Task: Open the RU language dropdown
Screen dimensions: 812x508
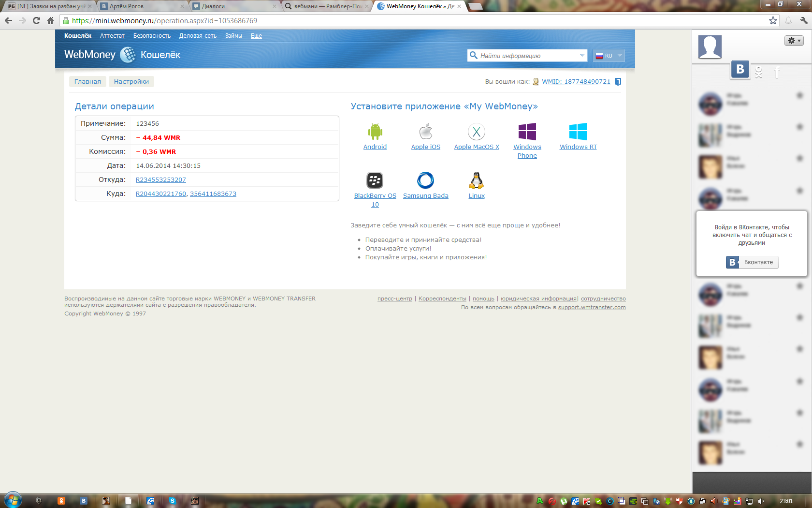Action: pos(609,56)
